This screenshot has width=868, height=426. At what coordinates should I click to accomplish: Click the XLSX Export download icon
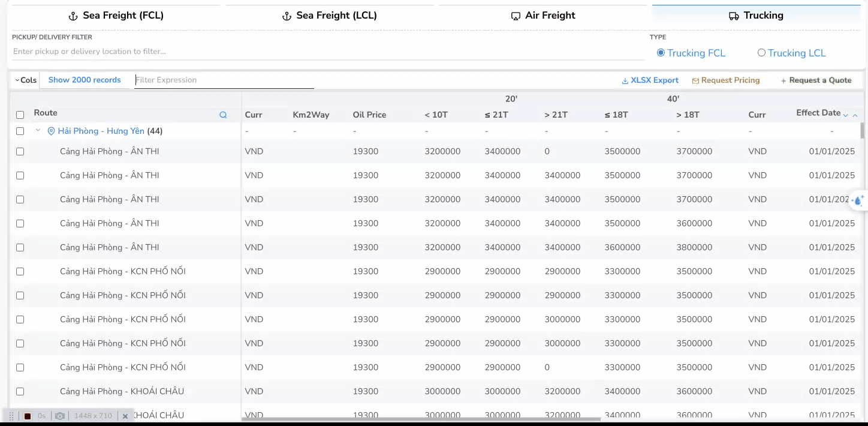pyautogui.click(x=625, y=80)
